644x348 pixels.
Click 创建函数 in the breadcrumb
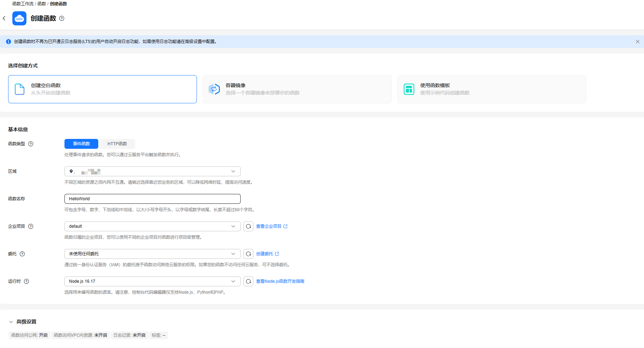(x=58, y=4)
